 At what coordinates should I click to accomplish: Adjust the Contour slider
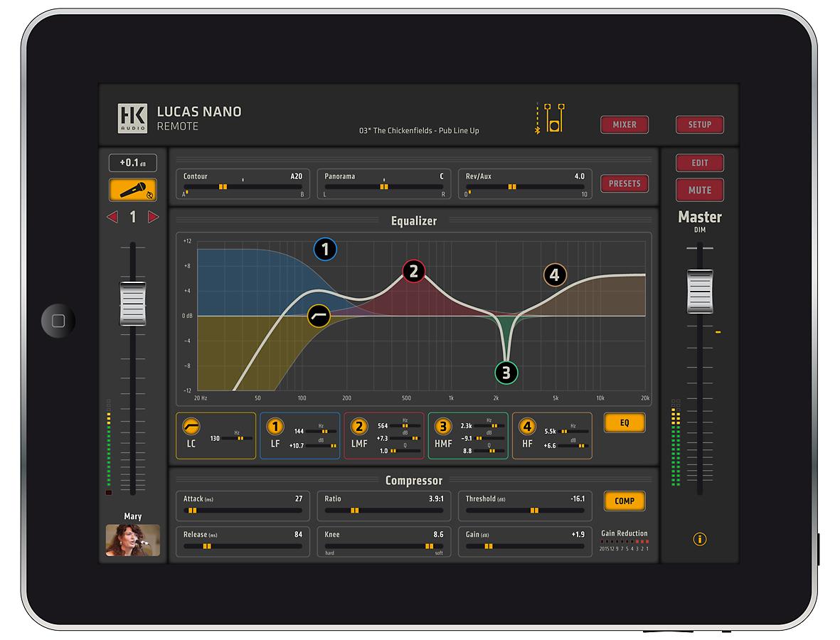pos(243,187)
